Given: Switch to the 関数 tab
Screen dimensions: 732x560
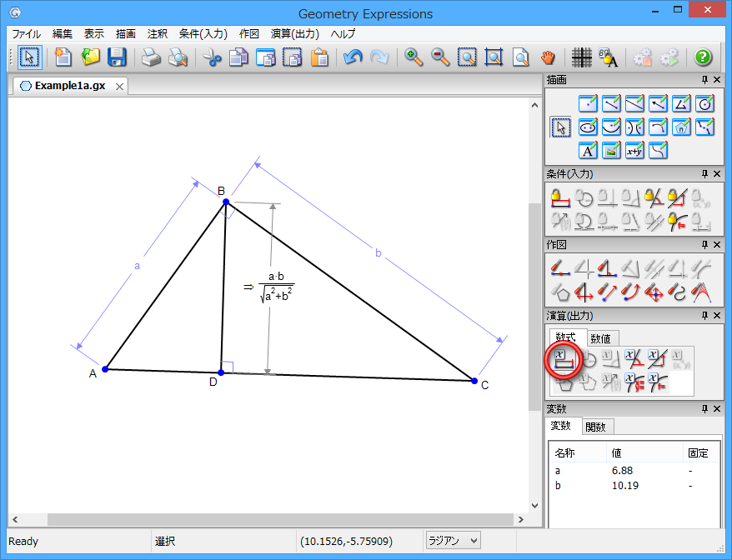Looking at the screenshot, I should point(596,427).
